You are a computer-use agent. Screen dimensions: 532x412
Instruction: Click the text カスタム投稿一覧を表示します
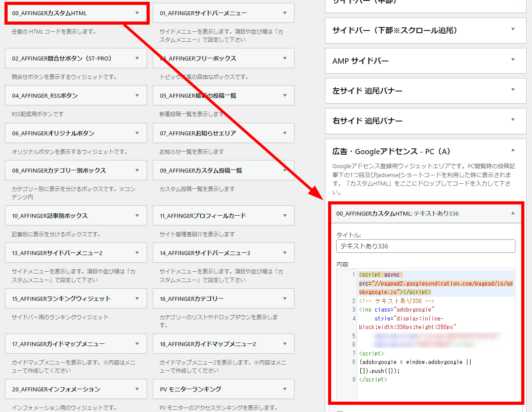[197, 189]
